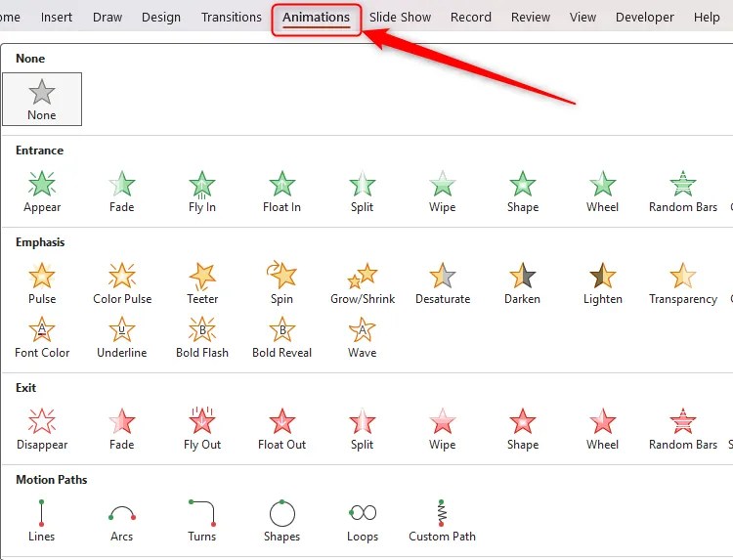Apply the Fly In entrance animation
Viewport: 733px width, 560px height.
[202, 193]
